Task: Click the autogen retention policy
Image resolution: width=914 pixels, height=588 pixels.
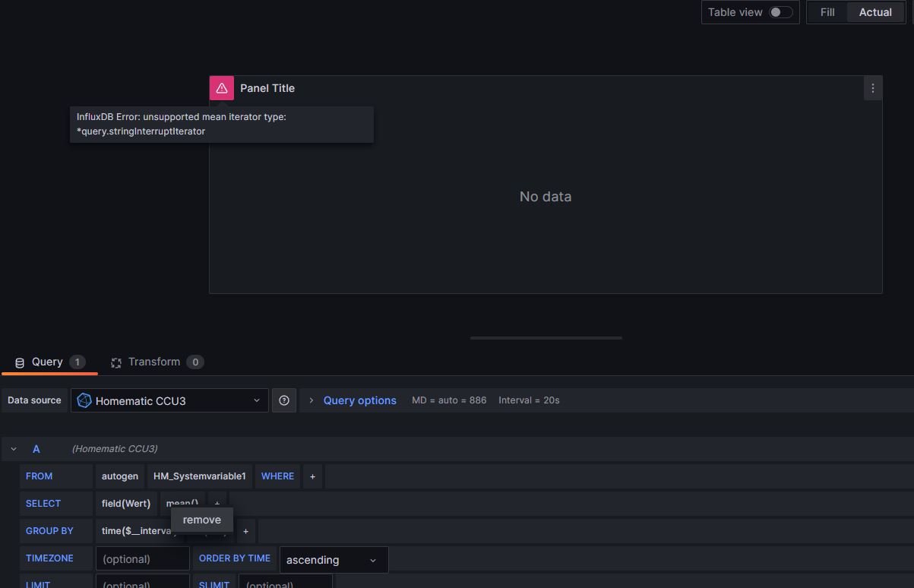Action: 120,476
